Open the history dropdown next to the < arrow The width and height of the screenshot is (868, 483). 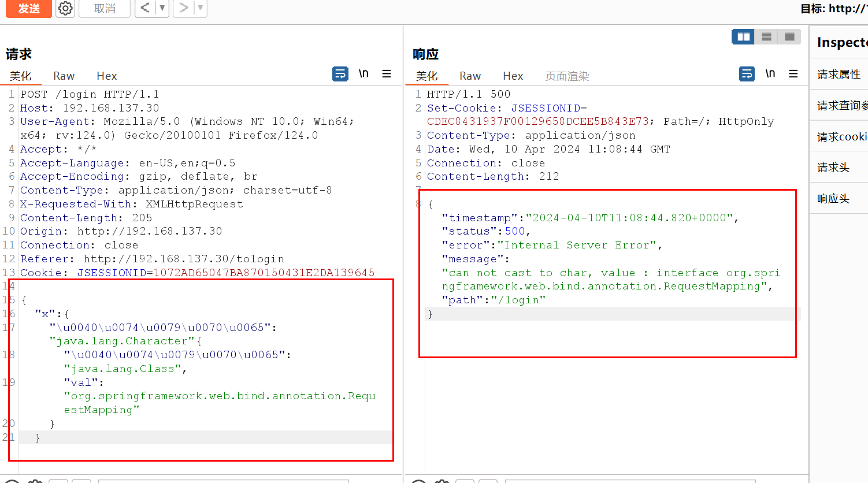[162, 8]
